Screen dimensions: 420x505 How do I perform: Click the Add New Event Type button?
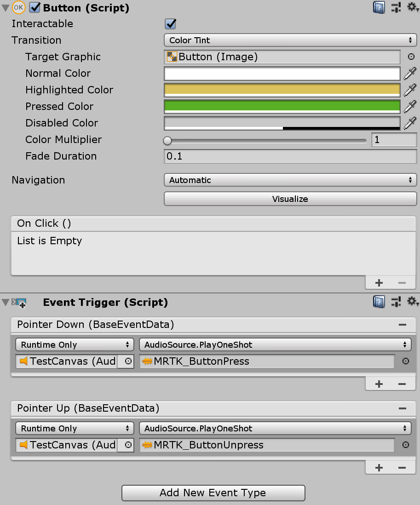point(213,493)
